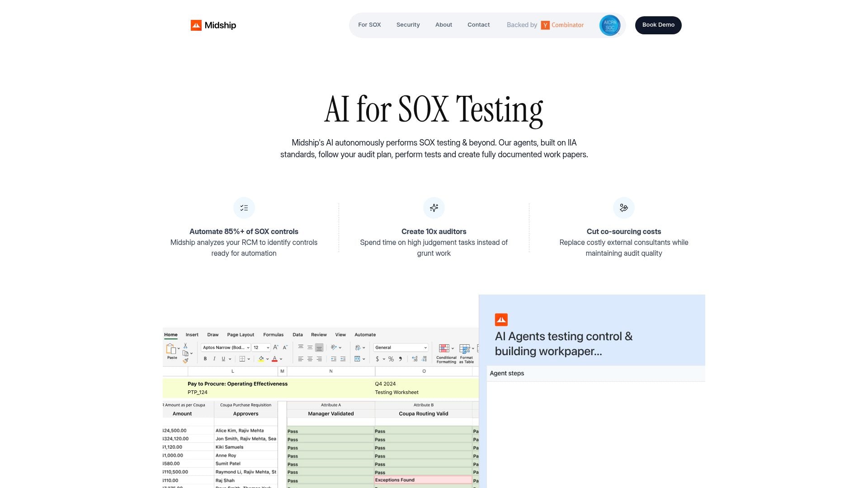The image size is (868, 488).
Task: Toggle italic formatting in ribbon
Action: pos(214,359)
